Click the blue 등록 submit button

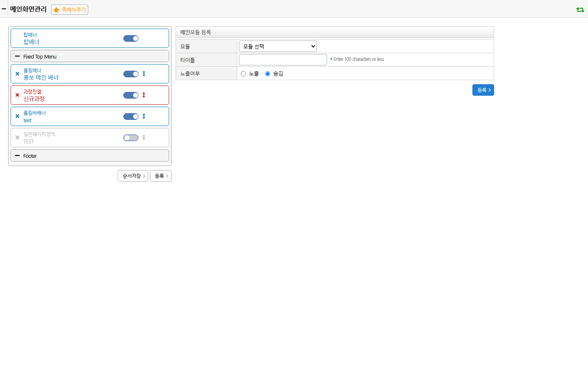point(483,90)
